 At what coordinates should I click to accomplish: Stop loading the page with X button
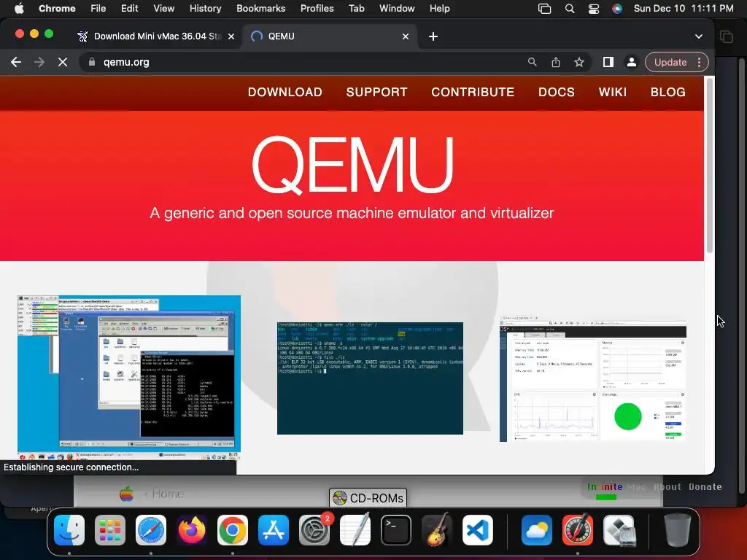click(x=63, y=63)
